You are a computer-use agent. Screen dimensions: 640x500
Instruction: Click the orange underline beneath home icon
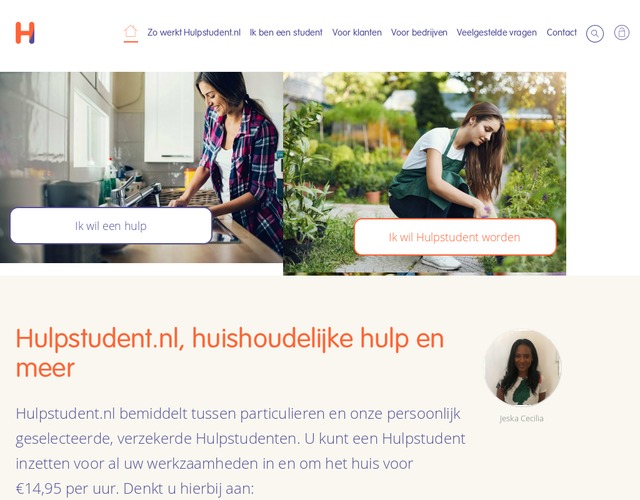[x=131, y=41]
